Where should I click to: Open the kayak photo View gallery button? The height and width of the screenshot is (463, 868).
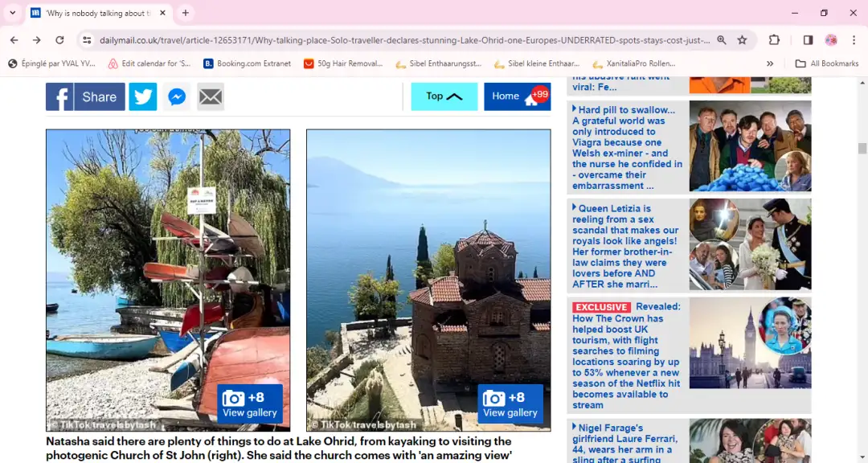(250, 404)
